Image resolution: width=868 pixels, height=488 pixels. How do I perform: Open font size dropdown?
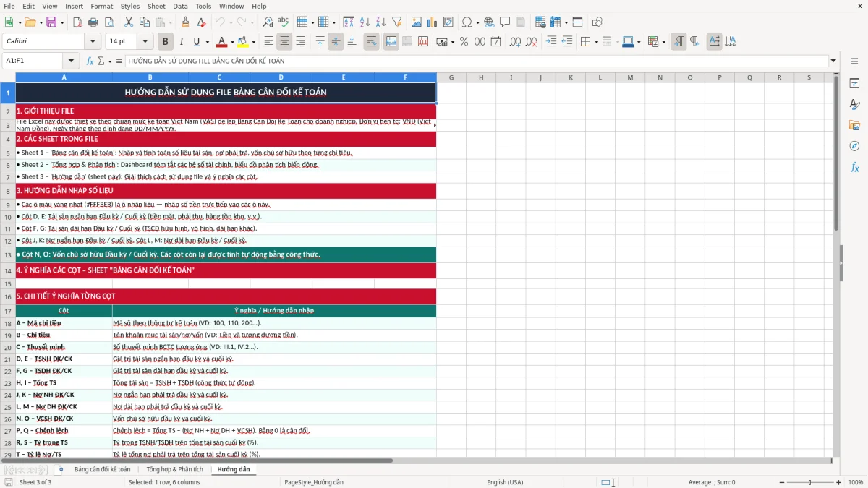[x=145, y=42]
